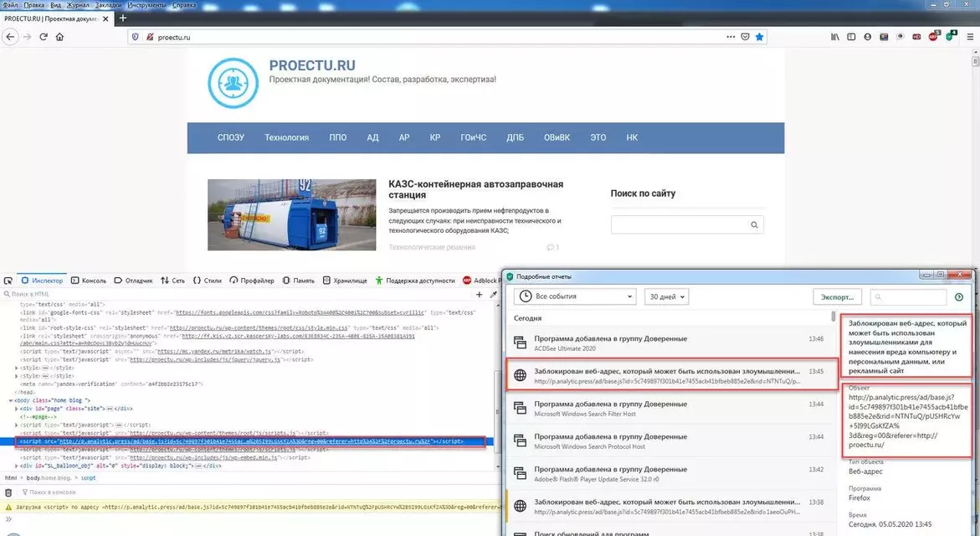Open the Закладки menu

click(x=108, y=5)
